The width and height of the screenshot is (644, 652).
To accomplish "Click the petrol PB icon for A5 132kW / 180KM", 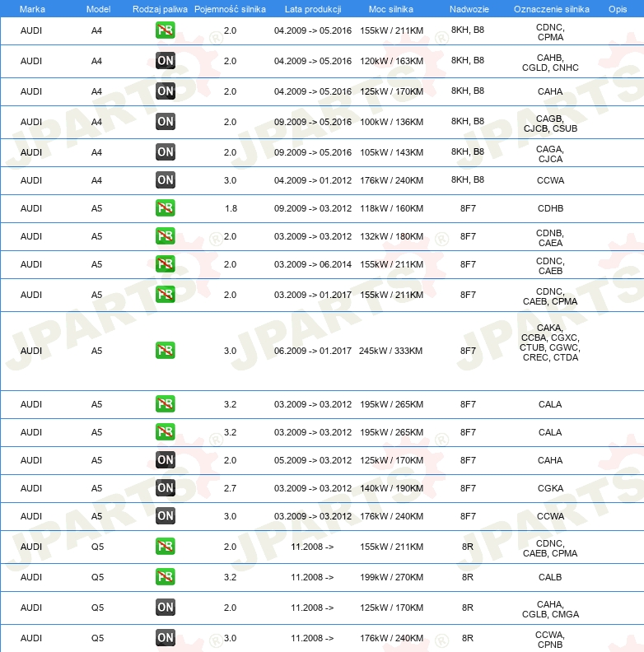I will coord(166,236).
